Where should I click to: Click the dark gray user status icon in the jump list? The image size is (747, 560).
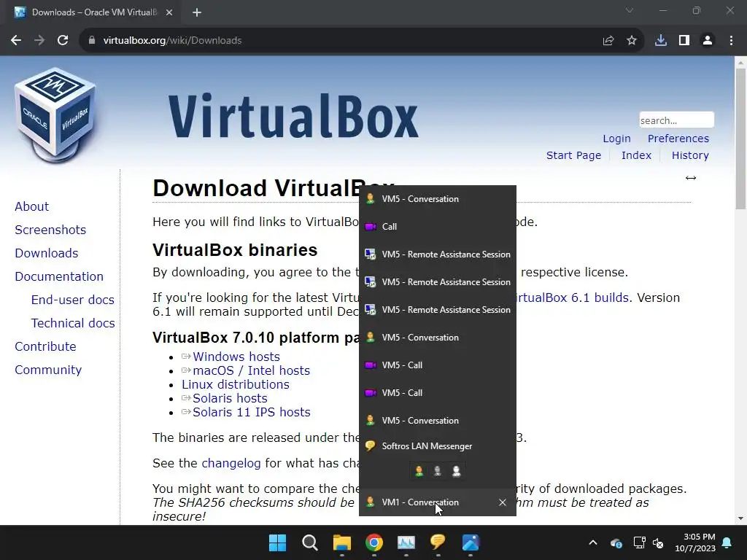[438, 472]
